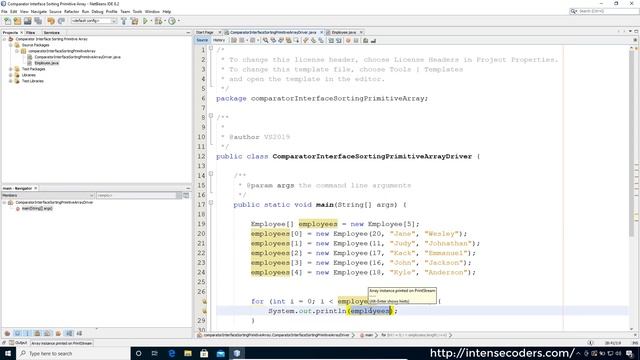This screenshot has width=640, height=360.
Task: Toggle Show Non-Public Members in Navigator
Action: (x=37, y=333)
